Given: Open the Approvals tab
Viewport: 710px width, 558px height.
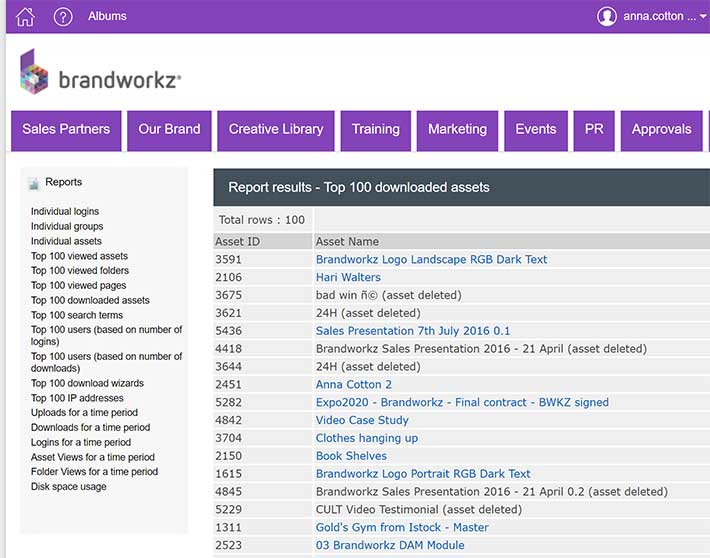Looking at the screenshot, I should (662, 130).
